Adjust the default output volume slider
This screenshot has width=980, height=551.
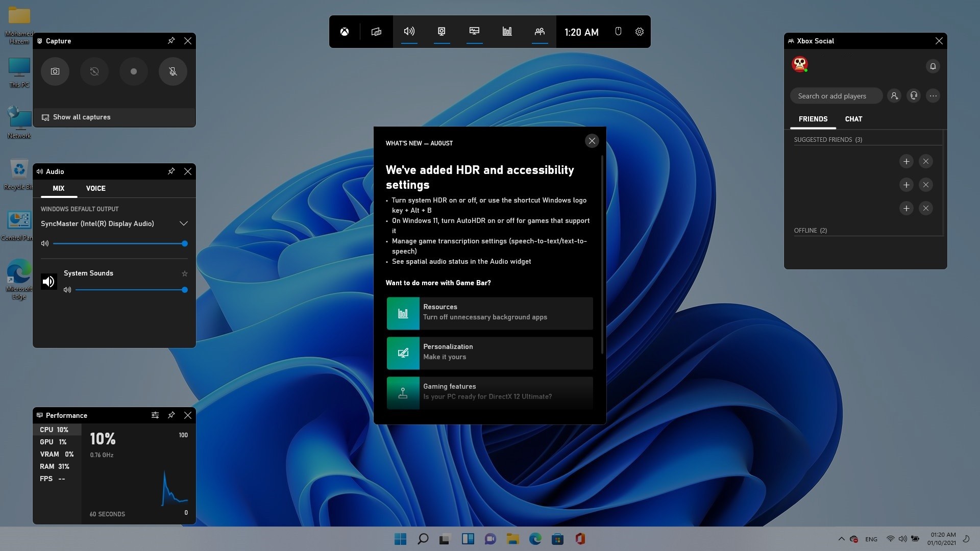point(120,244)
